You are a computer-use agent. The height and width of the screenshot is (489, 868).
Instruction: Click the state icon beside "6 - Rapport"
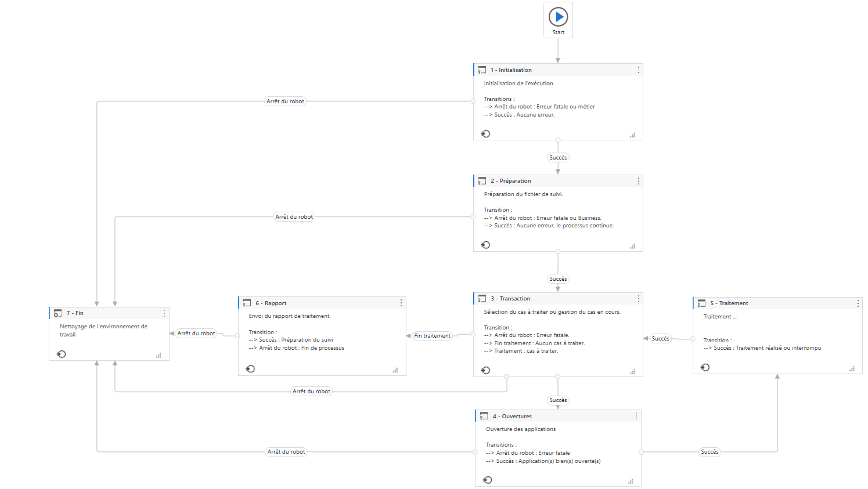point(247,303)
